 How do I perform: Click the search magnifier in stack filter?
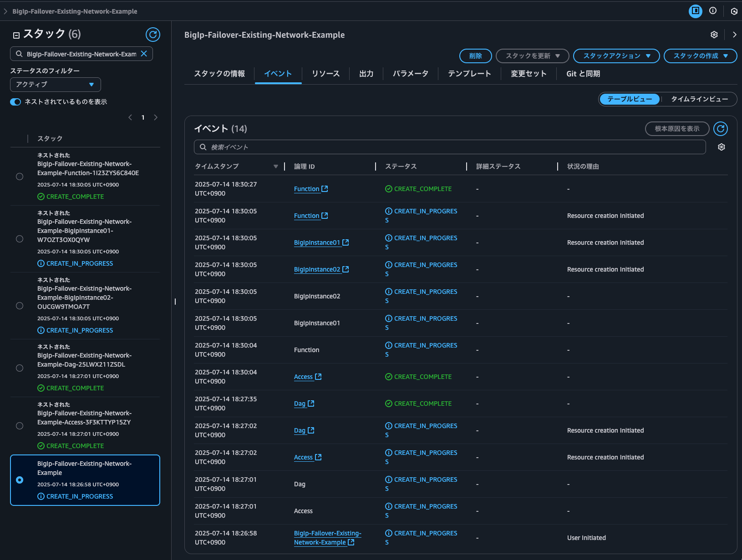point(19,54)
